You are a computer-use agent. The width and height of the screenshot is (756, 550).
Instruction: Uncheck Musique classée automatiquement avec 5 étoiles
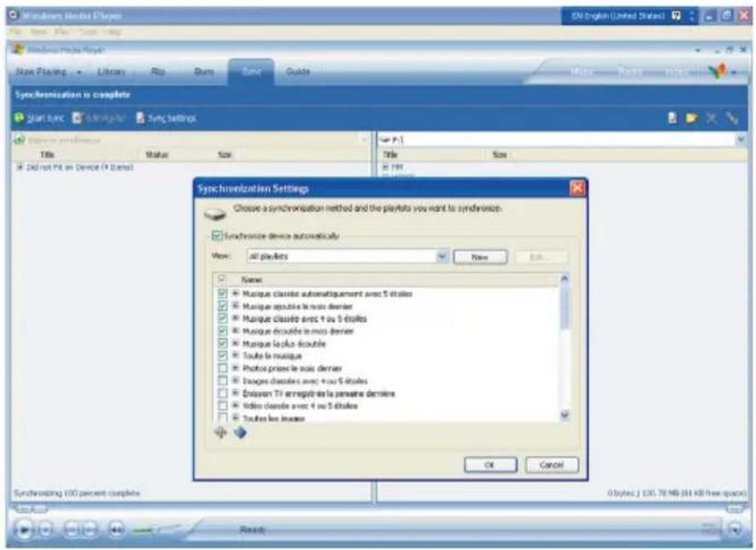pyautogui.click(x=222, y=293)
